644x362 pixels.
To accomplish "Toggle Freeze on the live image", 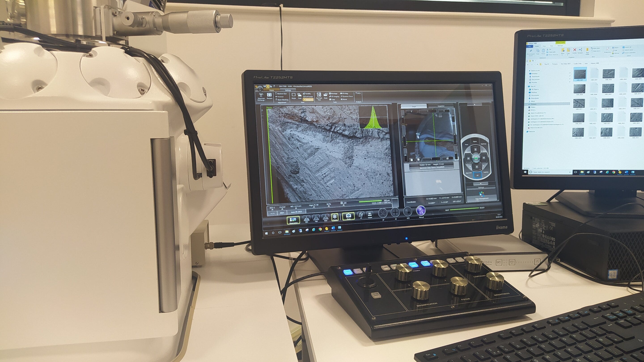I will point(335,217).
